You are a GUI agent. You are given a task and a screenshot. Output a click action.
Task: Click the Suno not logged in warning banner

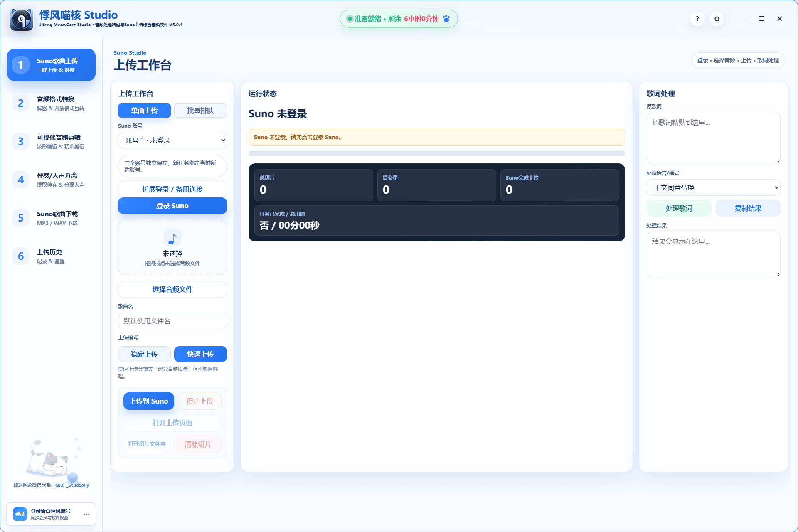pyautogui.click(x=437, y=137)
